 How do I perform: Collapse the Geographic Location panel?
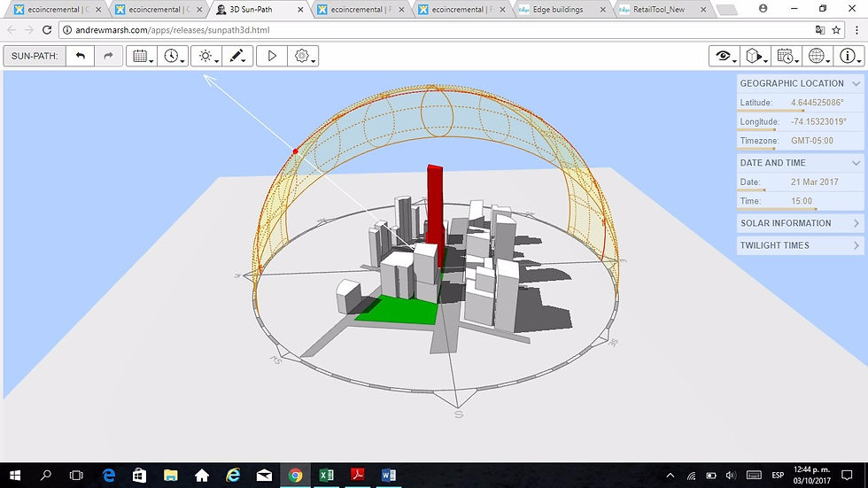tap(856, 83)
